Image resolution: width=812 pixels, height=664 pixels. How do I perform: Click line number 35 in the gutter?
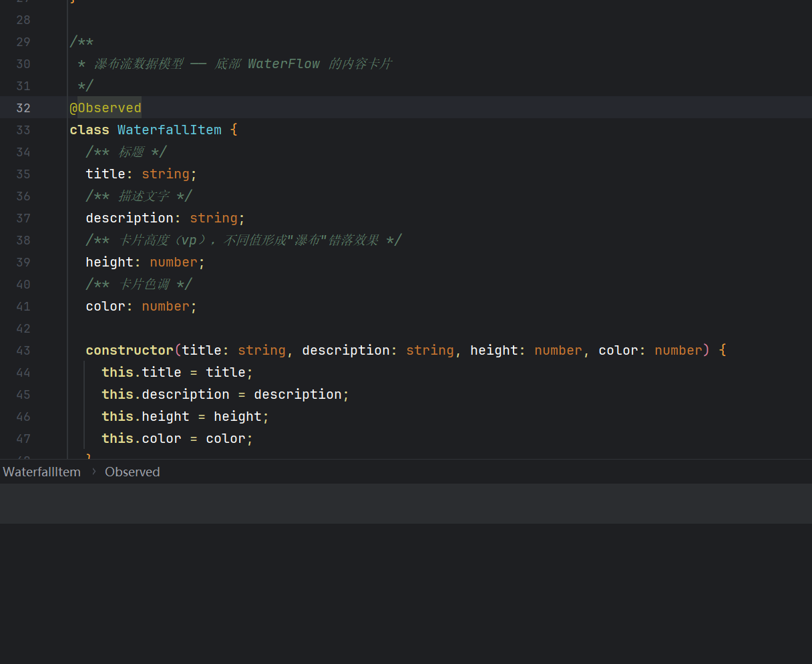tap(23, 174)
